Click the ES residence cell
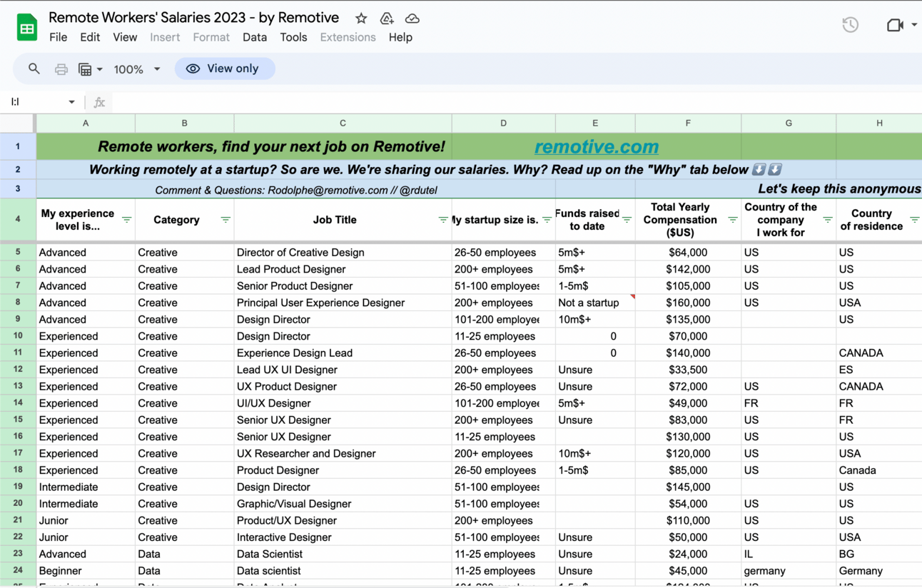Screen dimensions: 922x588 pos(879,370)
